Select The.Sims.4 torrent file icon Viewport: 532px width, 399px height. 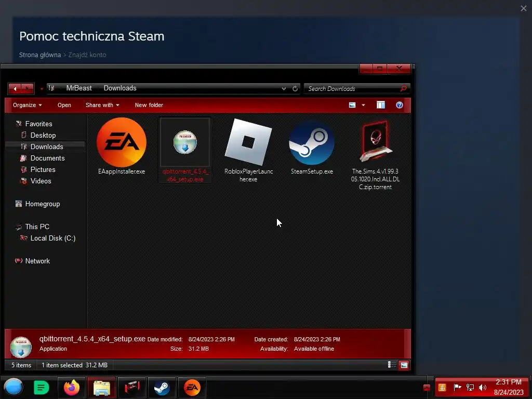[x=375, y=141]
